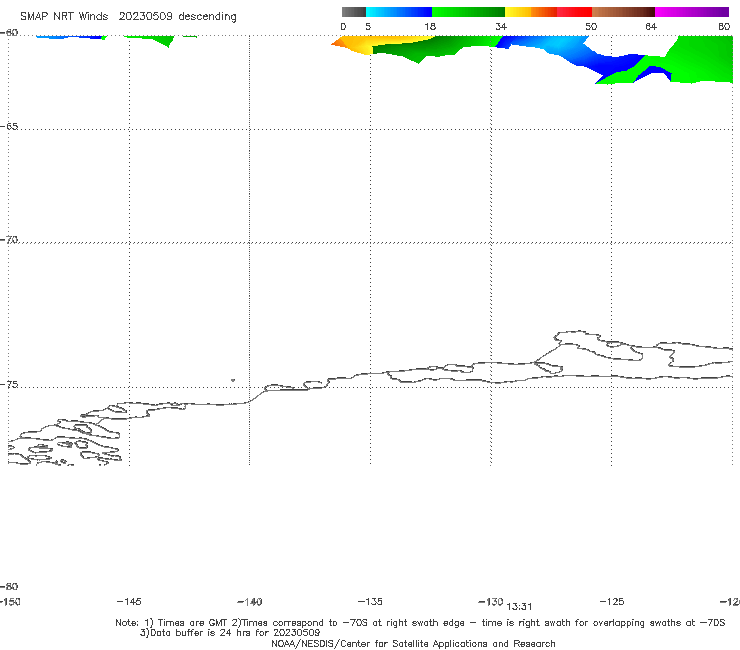Click the yellow-to-red segment of the color bar
The width and height of the screenshot is (740, 650).
click(548, 12)
